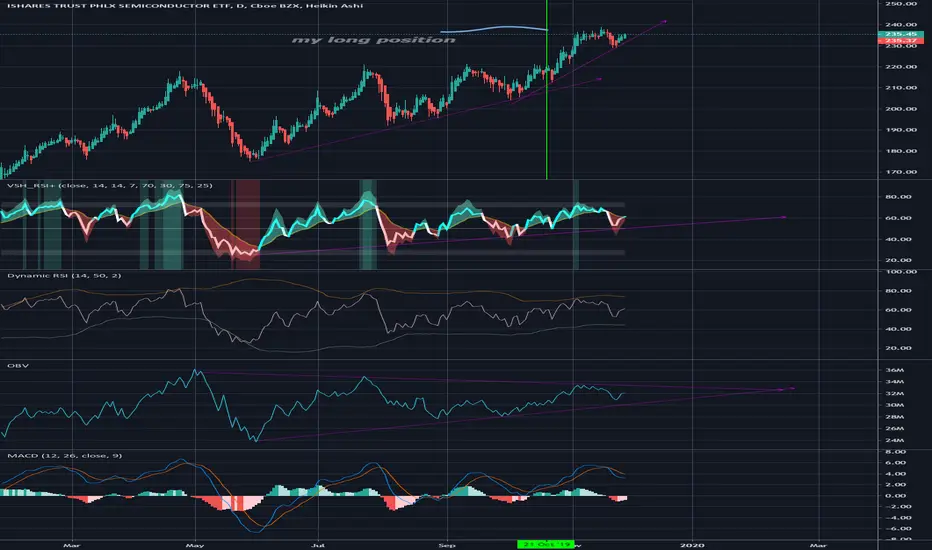The width and height of the screenshot is (932, 550).
Task: Click the 0.00 label on the MACD scale
Action: click(896, 495)
